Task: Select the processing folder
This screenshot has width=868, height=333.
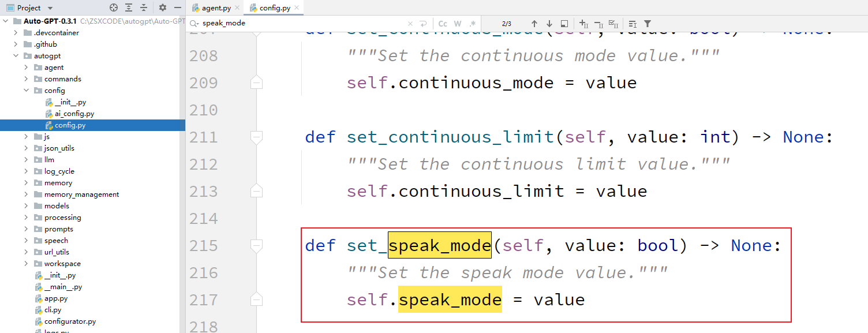Action: click(62, 218)
